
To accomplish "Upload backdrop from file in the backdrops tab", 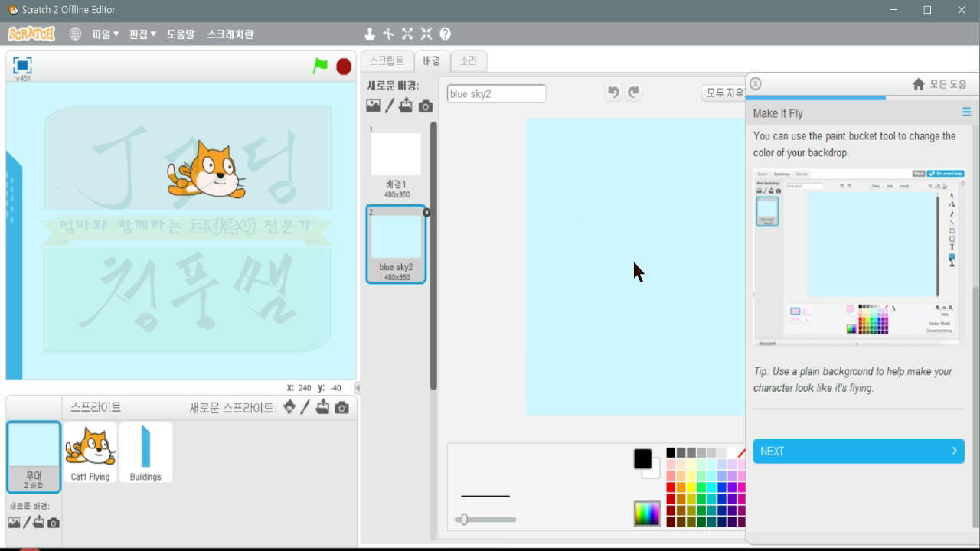I will coord(406,106).
